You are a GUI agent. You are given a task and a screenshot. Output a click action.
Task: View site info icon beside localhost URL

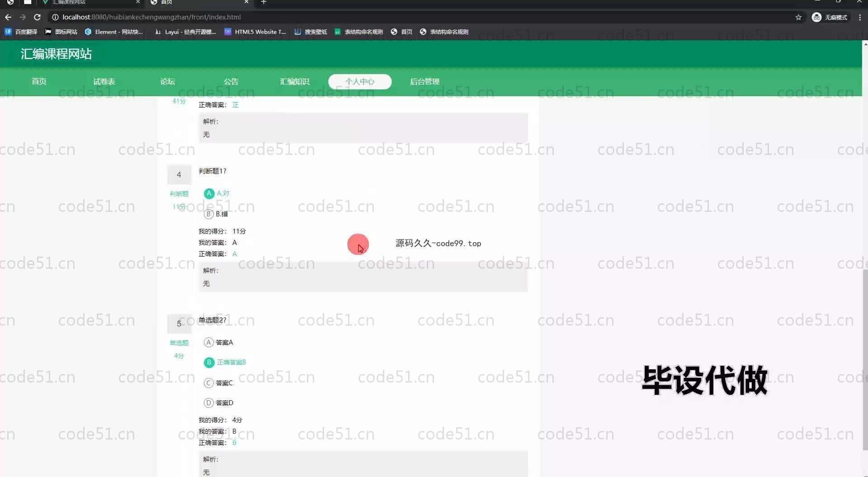tap(55, 17)
